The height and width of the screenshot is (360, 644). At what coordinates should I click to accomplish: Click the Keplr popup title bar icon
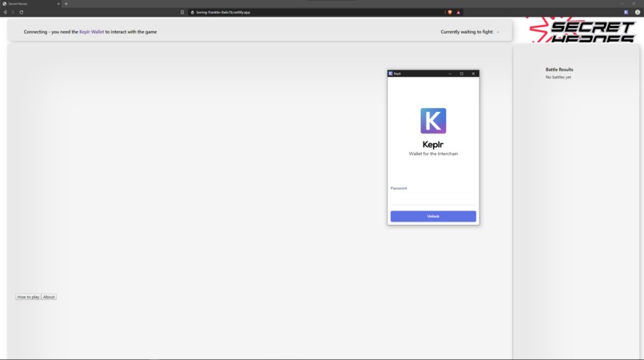click(x=391, y=74)
